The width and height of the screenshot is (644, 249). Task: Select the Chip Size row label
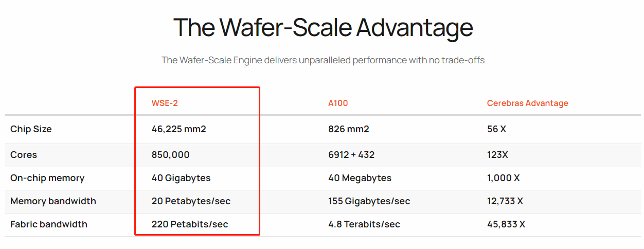click(x=31, y=129)
